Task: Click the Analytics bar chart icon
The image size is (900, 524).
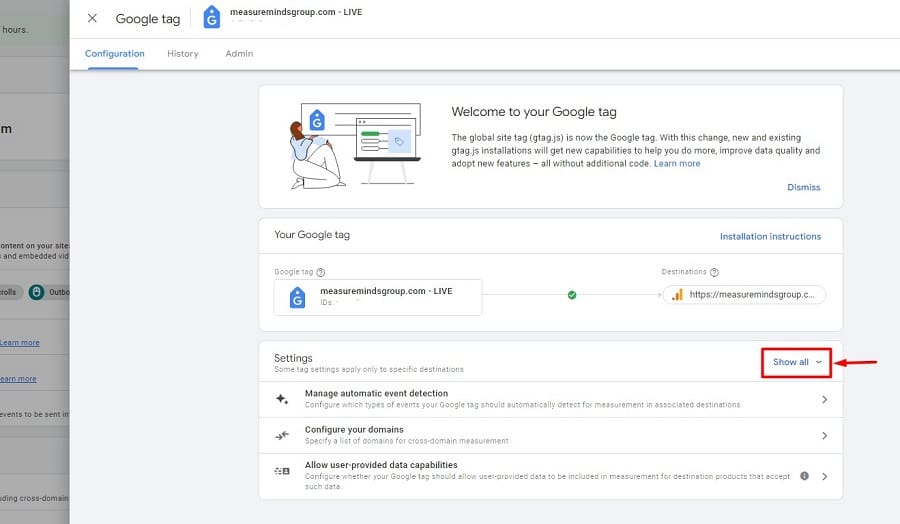Action: tap(677, 294)
